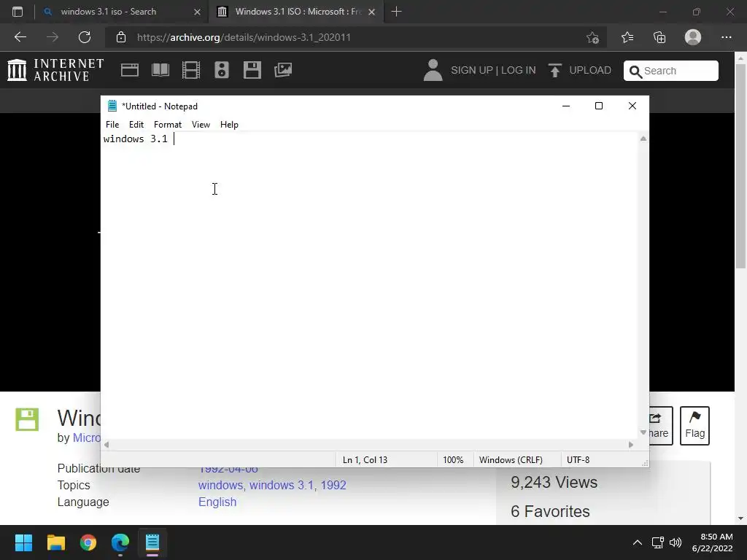Open the 'windows' topic link

[x=220, y=485]
